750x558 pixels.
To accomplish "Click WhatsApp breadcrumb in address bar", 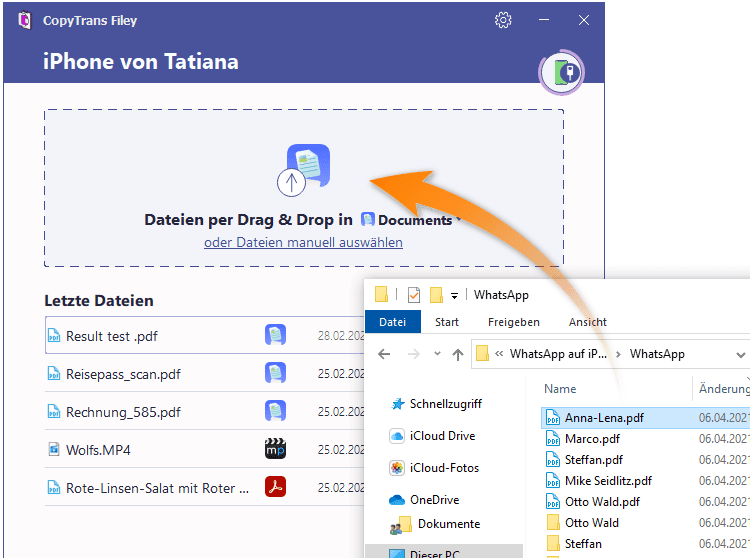I will click(657, 354).
